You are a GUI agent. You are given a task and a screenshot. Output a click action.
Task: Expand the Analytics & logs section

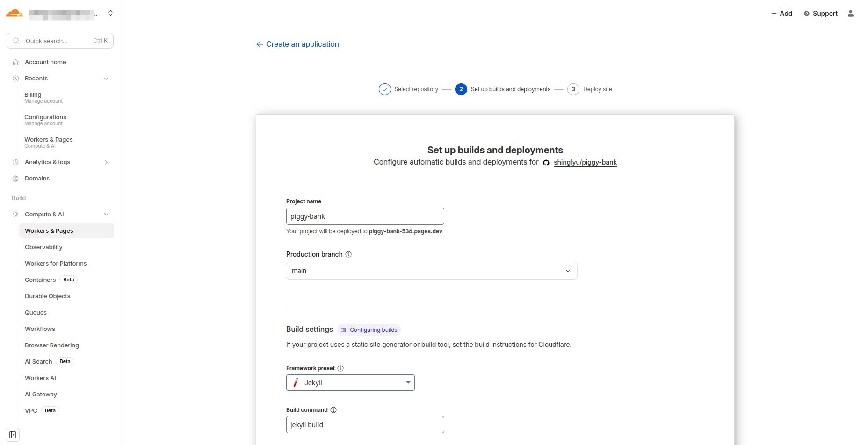(x=106, y=162)
